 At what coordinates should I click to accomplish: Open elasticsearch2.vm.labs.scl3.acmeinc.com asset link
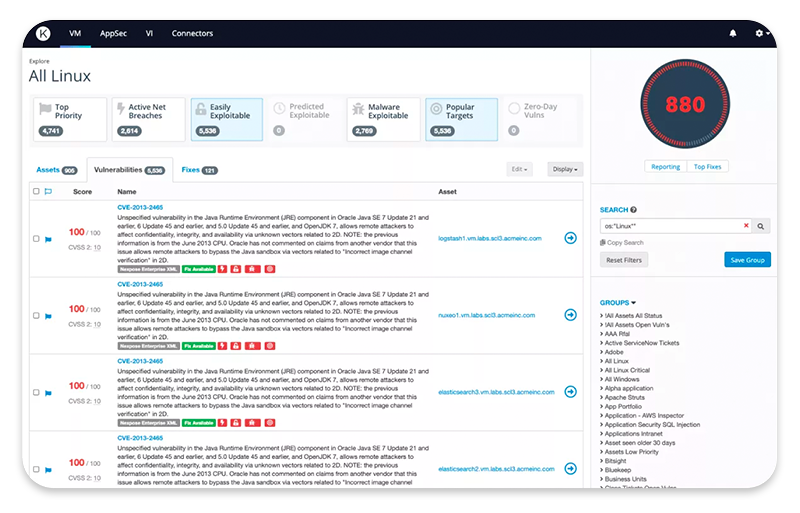496,469
